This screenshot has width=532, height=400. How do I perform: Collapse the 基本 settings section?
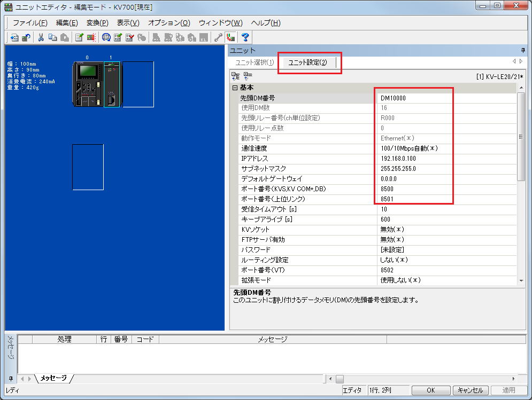click(234, 87)
